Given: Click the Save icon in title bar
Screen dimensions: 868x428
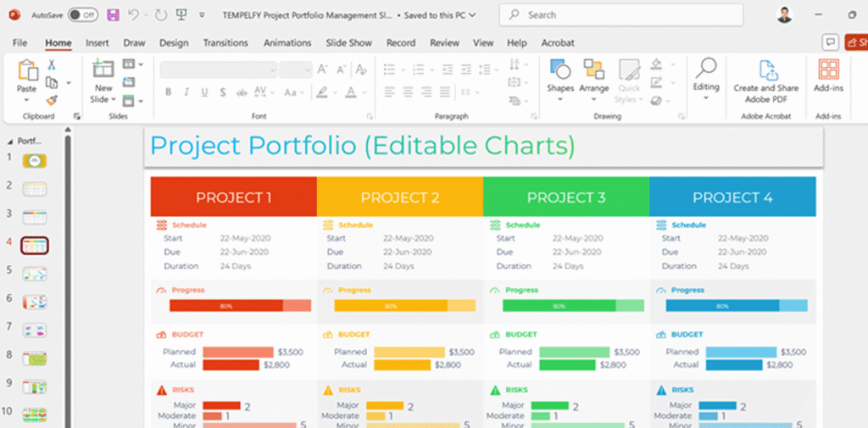Looking at the screenshot, I should click(113, 15).
